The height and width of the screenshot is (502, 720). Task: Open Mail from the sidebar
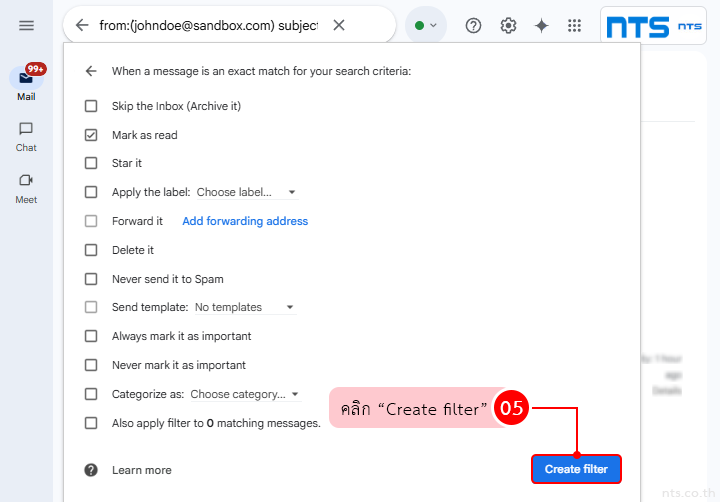[x=26, y=80]
